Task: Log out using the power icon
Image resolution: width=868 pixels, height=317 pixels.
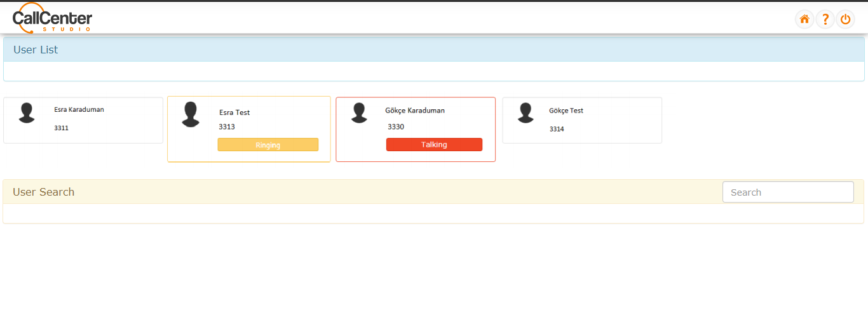Action: coord(845,19)
